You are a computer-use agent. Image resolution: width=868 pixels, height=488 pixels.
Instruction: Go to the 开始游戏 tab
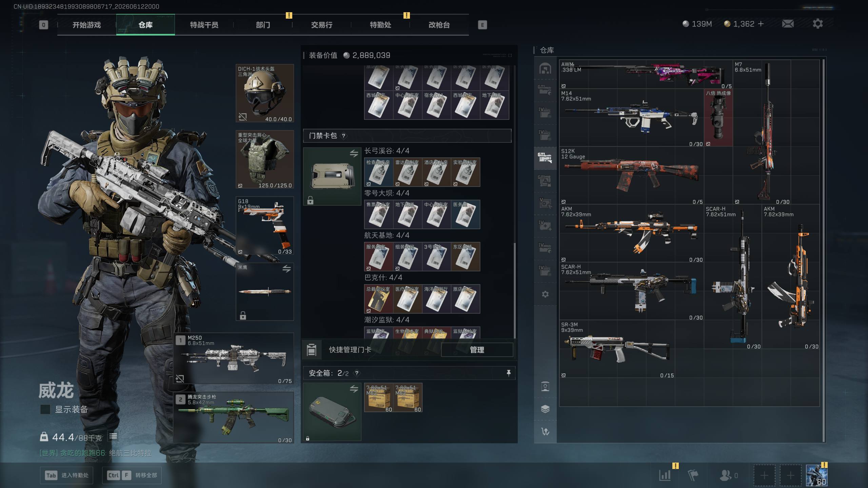pos(86,25)
